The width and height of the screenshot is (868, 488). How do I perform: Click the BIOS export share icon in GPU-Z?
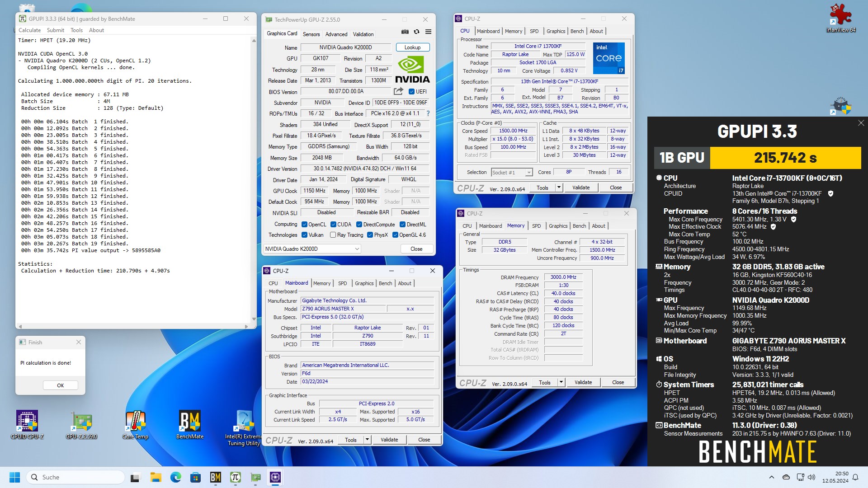(x=398, y=91)
